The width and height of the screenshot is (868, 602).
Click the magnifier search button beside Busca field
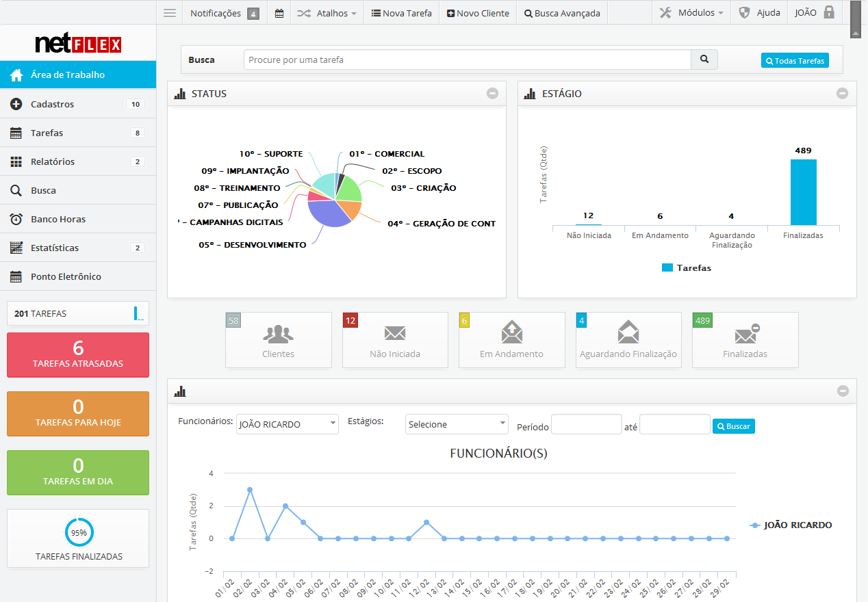click(x=704, y=60)
